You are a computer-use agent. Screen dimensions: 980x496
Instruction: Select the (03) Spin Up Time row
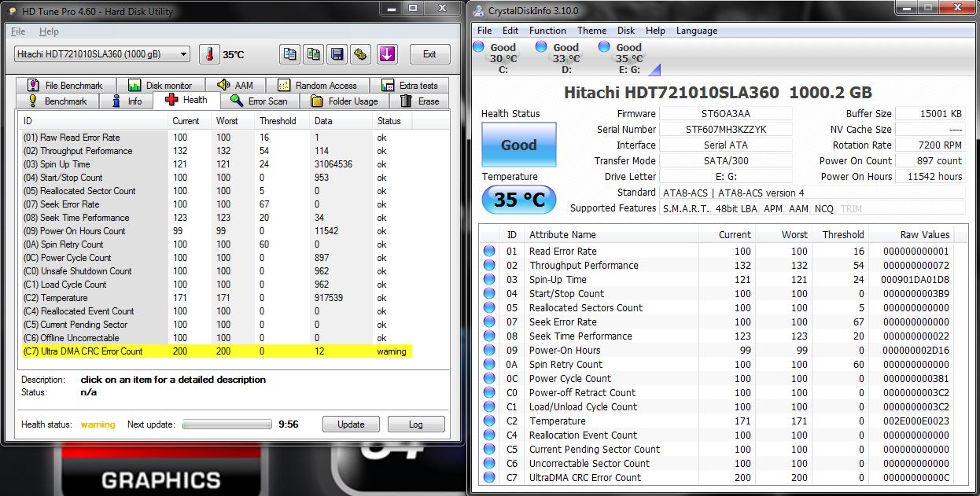pyautogui.click(x=216, y=164)
